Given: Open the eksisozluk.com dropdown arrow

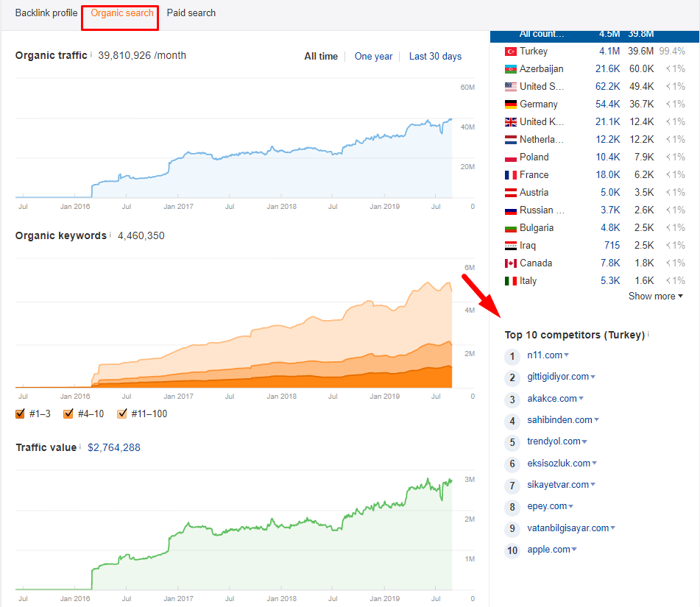Looking at the screenshot, I should point(594,464).
